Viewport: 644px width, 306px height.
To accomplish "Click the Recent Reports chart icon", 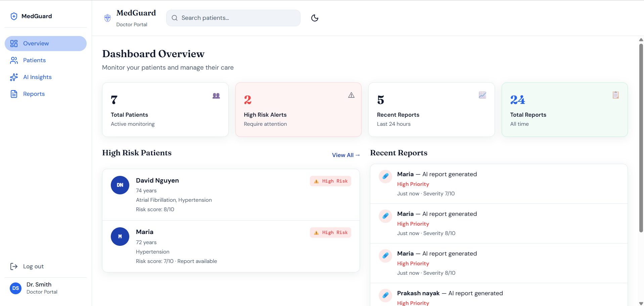I will pyautogui.click(x=482, y=95).
